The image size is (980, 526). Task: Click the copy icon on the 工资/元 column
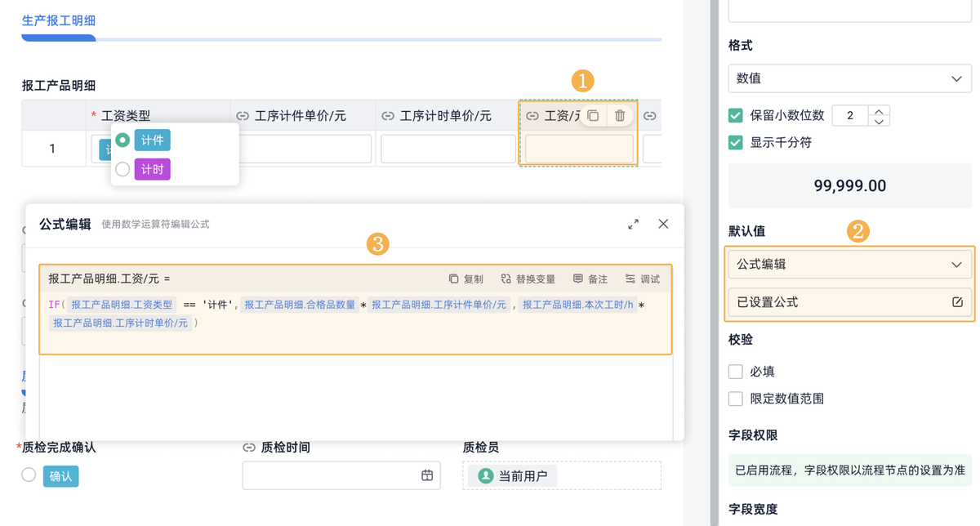pyautogui.click(x=594, y=116)
